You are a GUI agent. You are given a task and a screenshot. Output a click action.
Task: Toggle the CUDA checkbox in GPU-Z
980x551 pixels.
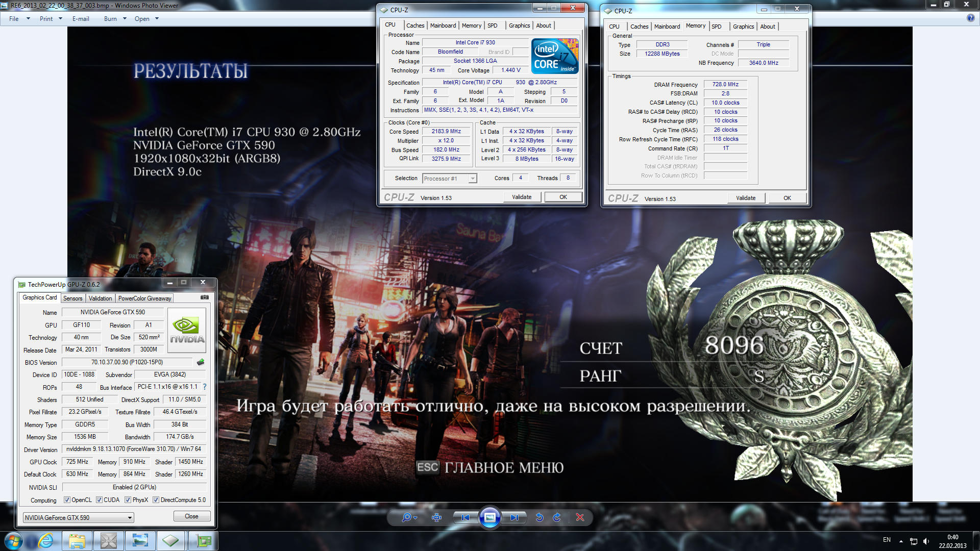coord(99,500)
